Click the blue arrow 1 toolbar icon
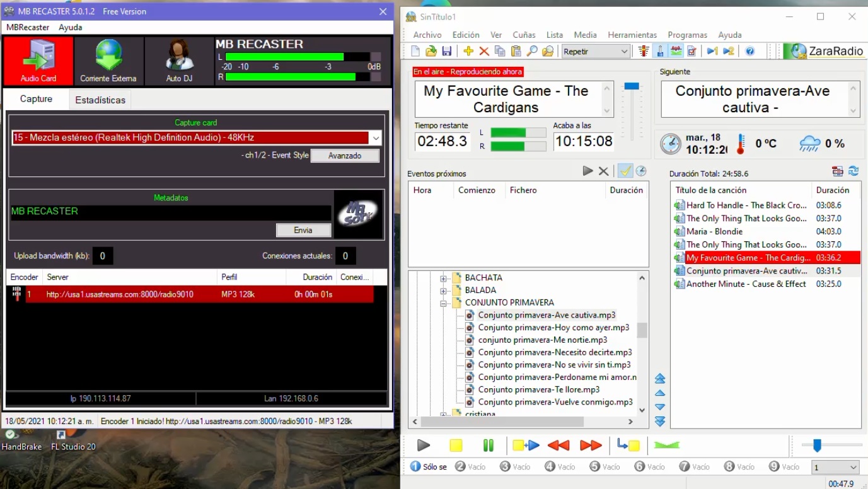 tap(712, 52)
